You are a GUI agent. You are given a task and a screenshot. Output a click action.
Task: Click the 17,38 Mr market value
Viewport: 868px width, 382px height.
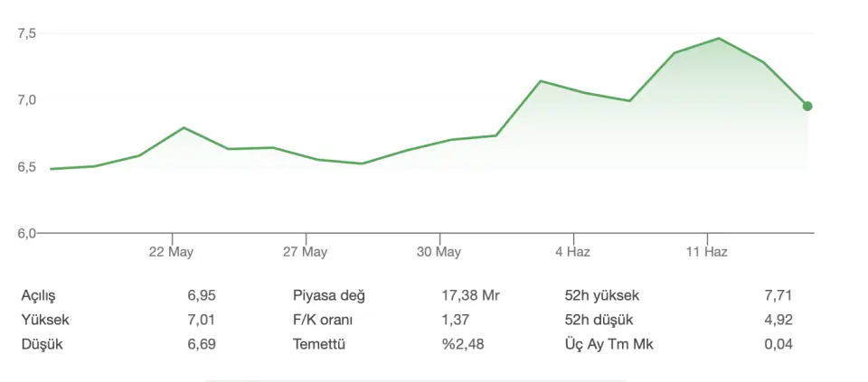pos(470,295)
